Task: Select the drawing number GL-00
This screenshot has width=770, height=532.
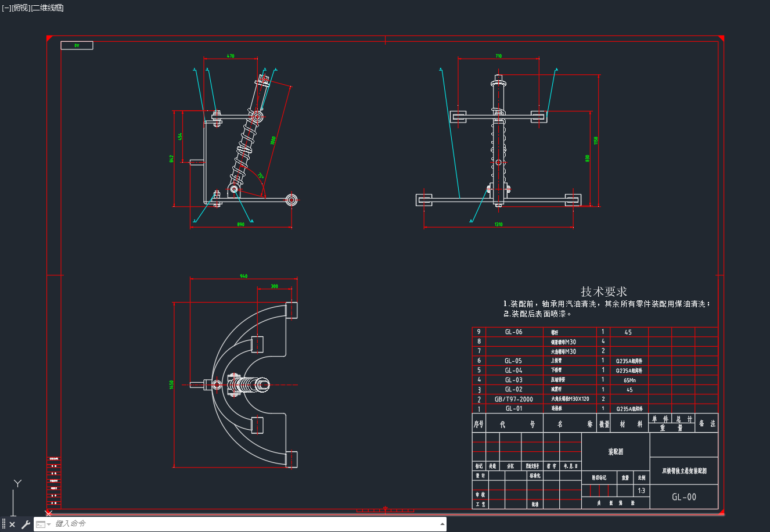Action: click(x=684, y=497)
